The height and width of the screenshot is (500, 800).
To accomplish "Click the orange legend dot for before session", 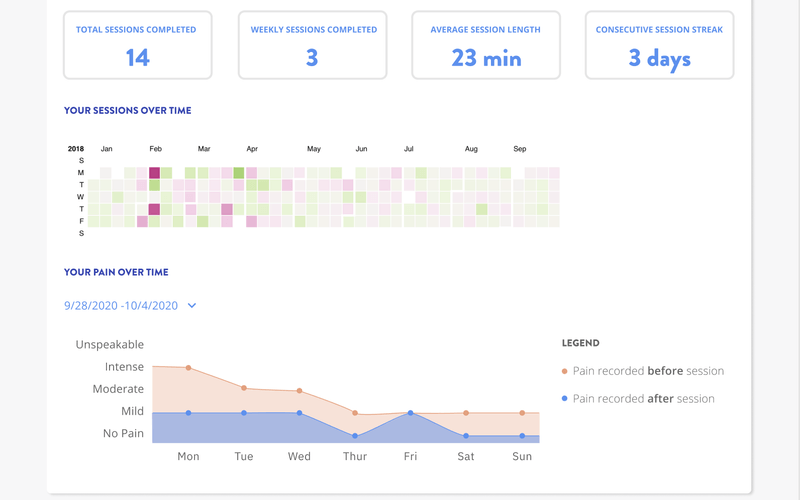I will click(565, 371).
